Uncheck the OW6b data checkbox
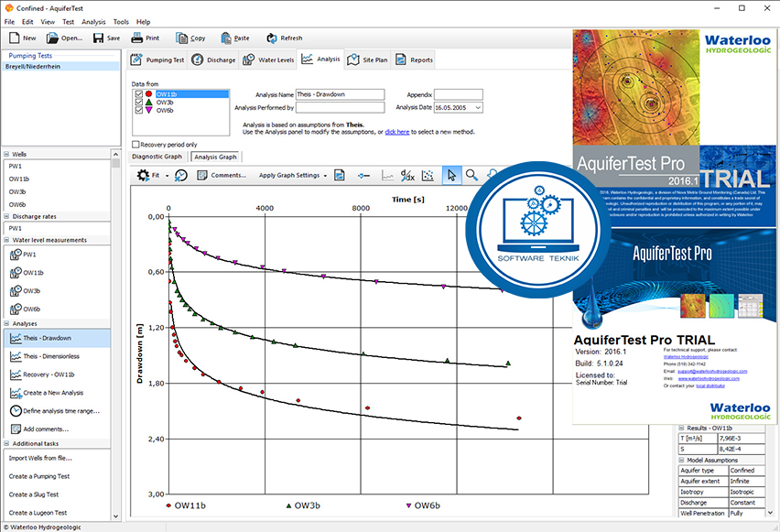This screenshot has height=532, width=780. (x=139, y=110)
